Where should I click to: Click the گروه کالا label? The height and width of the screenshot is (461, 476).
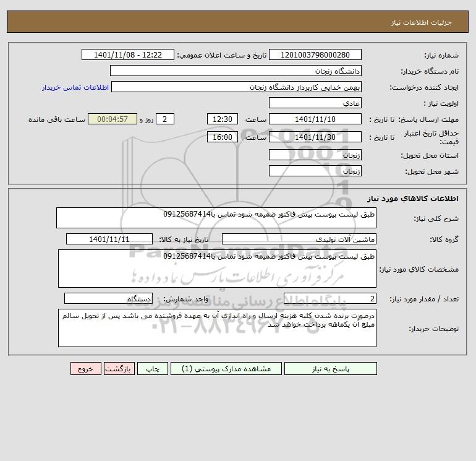444,239
